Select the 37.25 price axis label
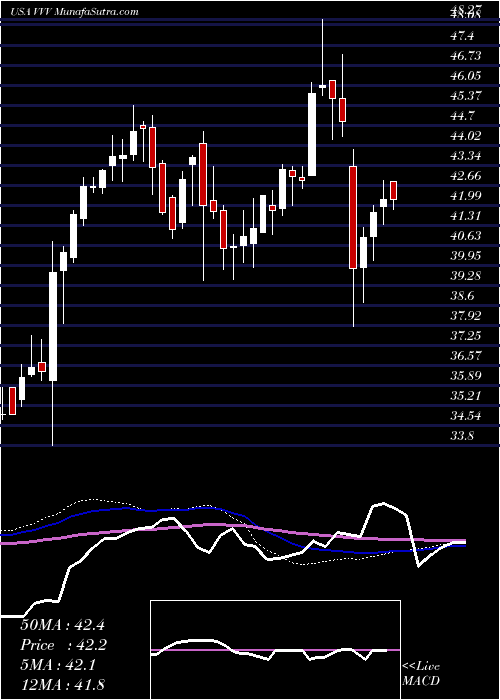Image resolution: width=500 pixels, height=700 pixels. click(x=467, y=336)
